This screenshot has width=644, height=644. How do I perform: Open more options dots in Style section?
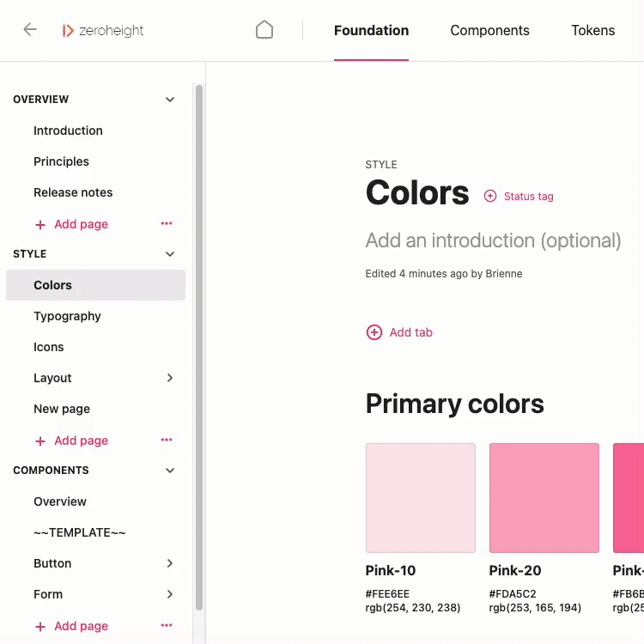[167, 440]
